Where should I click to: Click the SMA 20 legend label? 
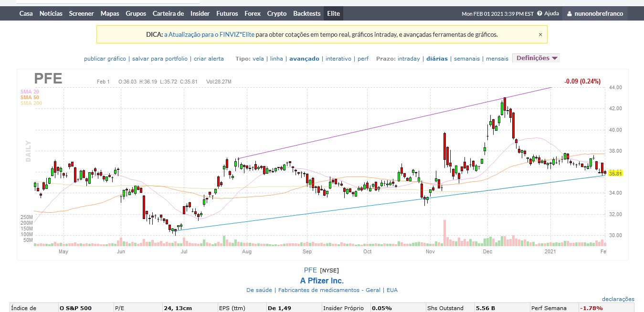click(30, 92)
